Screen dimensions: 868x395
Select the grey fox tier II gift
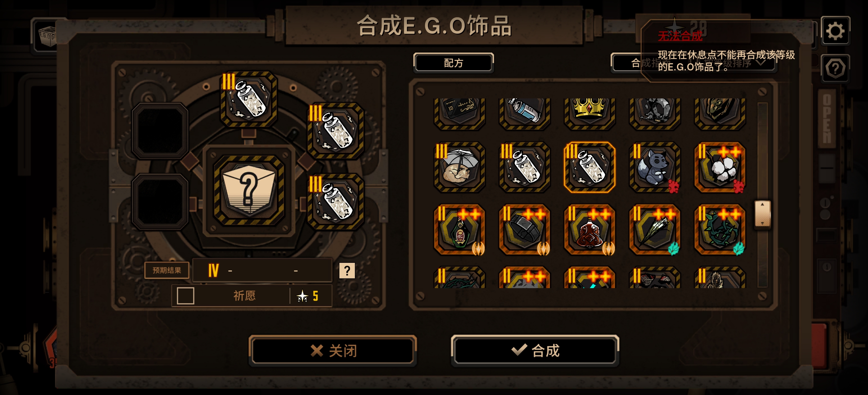click(655, 167)
